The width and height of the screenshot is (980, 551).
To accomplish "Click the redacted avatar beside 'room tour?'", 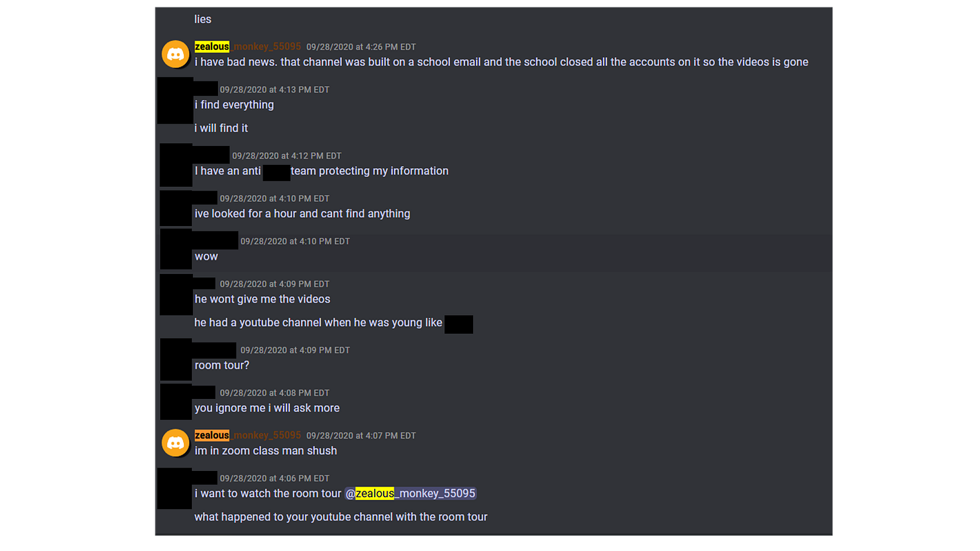I will 176,359.
